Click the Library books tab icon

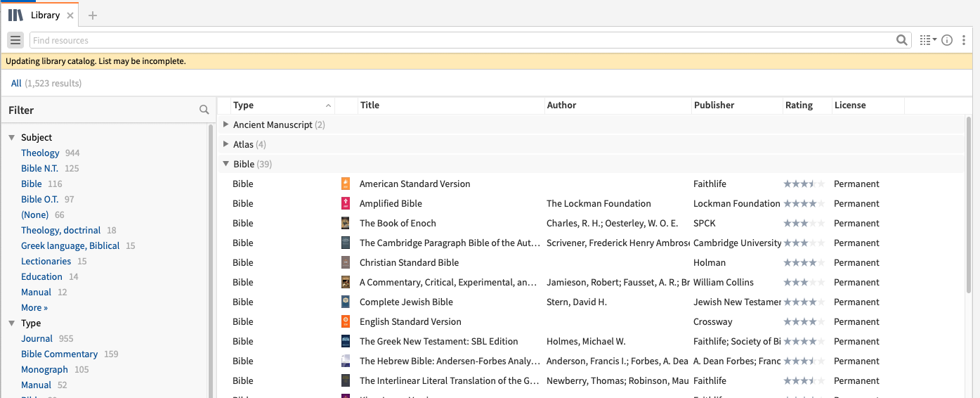[x=15, y=15]
